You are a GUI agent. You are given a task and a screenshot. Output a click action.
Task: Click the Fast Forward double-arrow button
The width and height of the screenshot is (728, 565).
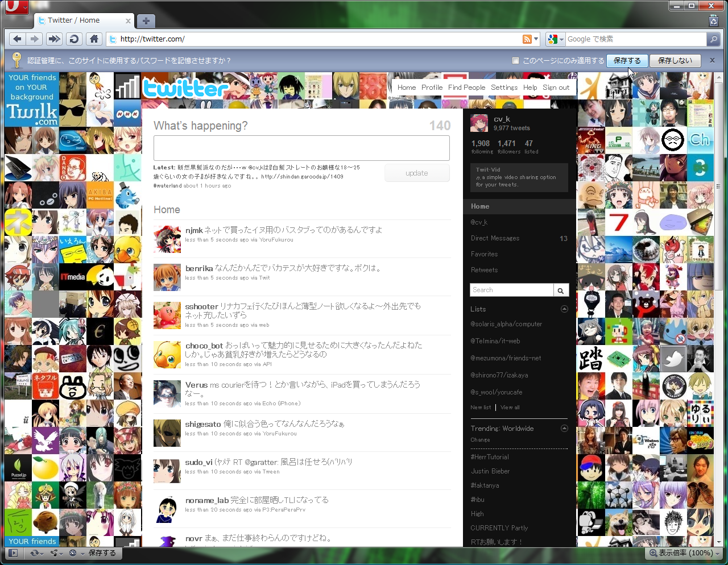(x=54, y=39)
